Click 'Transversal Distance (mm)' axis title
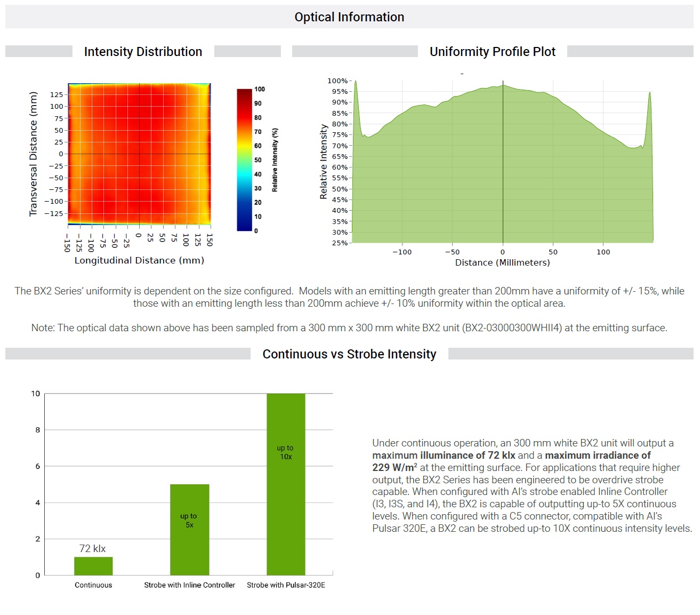Image resolution: width=700 pixels, height=615 pixels. [x=33, y=154]
